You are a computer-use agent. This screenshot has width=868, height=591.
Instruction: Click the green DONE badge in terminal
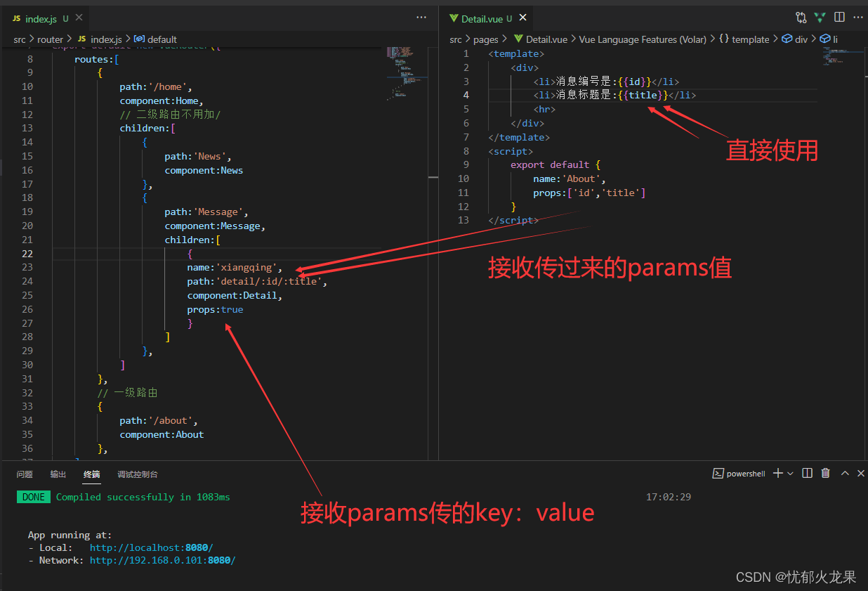34,497
